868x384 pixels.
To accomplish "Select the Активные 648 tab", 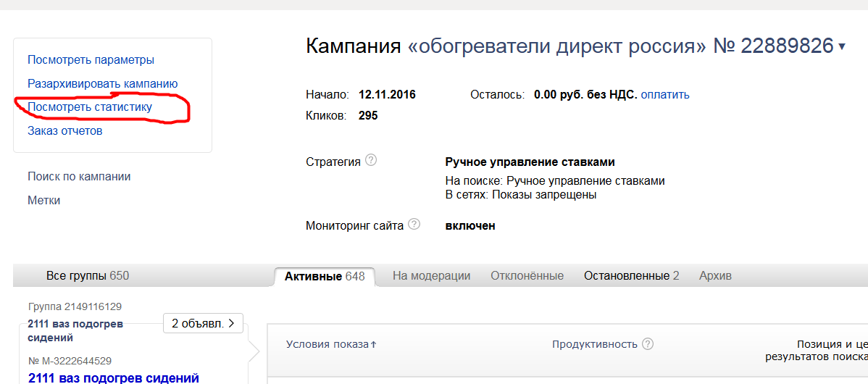I will point(325,276).
